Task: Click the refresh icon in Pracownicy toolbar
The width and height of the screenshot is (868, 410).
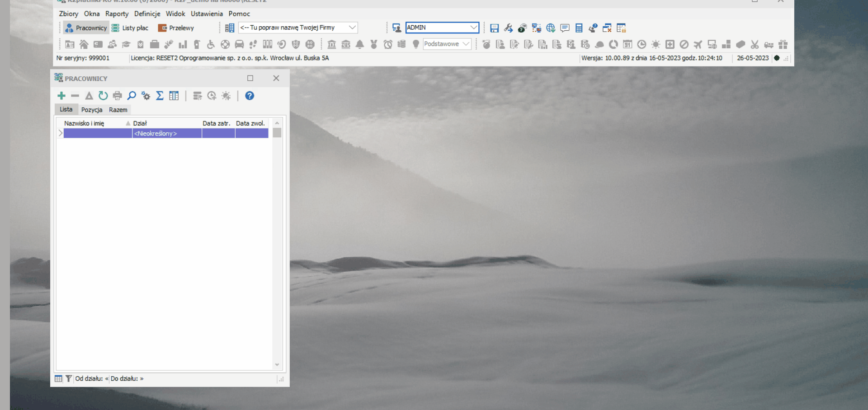Action: [103, 96]
